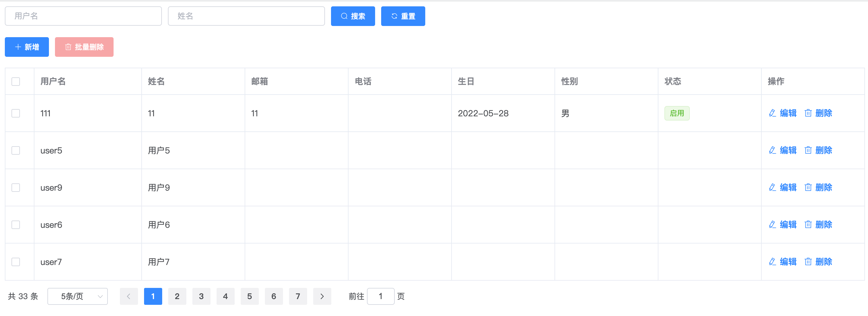Select the checkbox for user6 row
The height and width of the screenshot is (316, 868).
pos(16,225)
